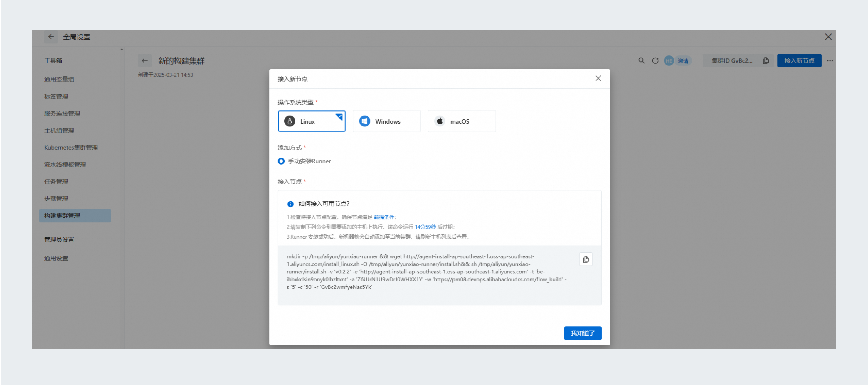Click the 我知道了 confirm button
868x385 pixels.
[582, 333]
